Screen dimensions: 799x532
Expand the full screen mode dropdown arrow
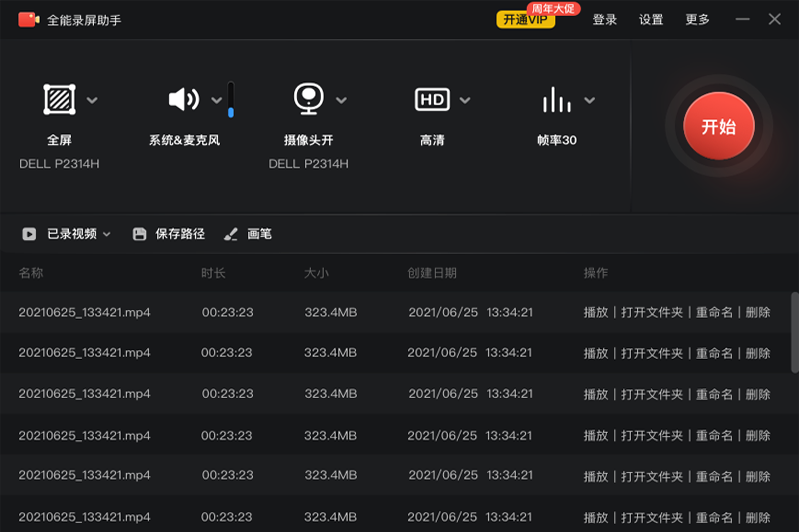click(92, 100)
